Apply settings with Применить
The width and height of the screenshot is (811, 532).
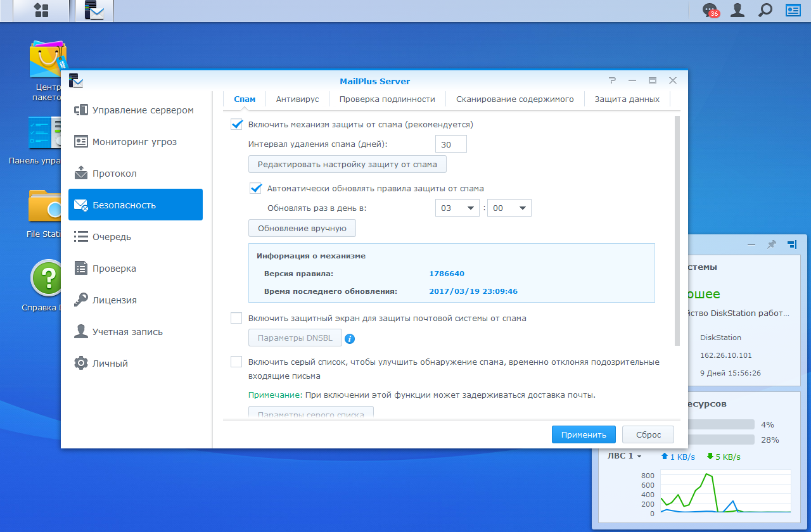pos(584,434)
